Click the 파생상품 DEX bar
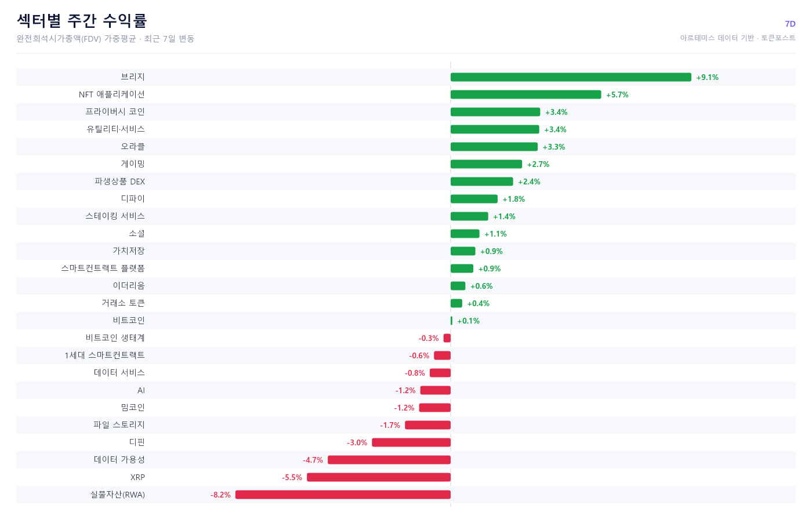 click(x=482, y=181)
